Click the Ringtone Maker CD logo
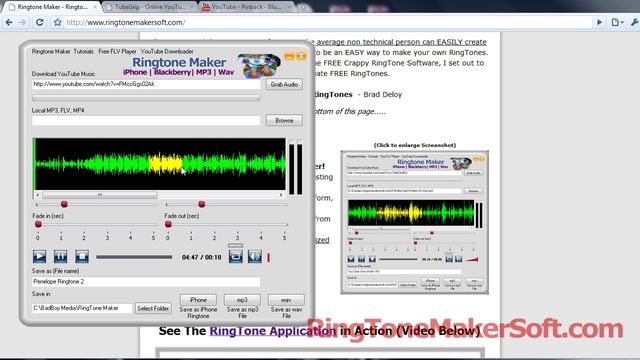This screenshot has width=640, height=360. (259, 65)
